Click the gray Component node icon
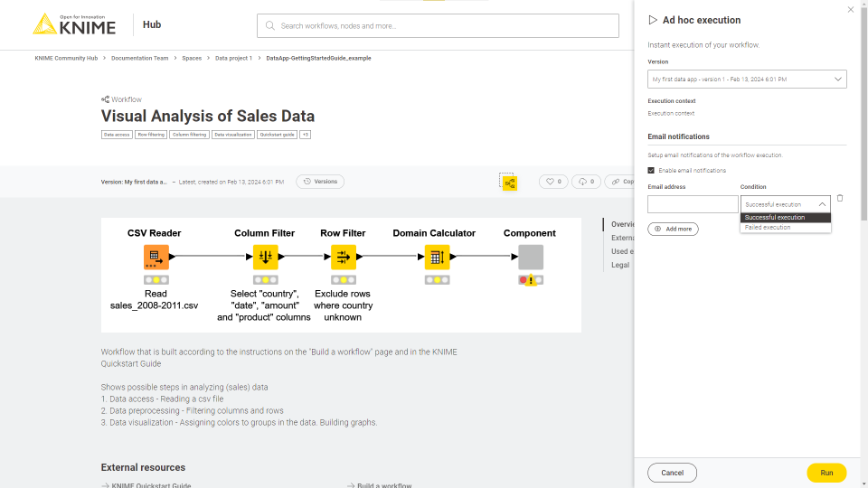This screenshot has height=488, width=868. (x=531, y=258)
